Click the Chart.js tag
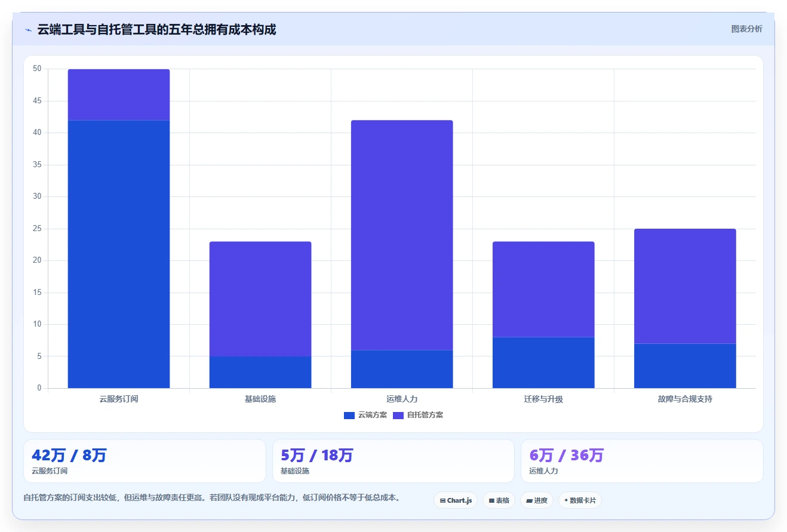This screenshot has width=787, height=532. point(456,500)
